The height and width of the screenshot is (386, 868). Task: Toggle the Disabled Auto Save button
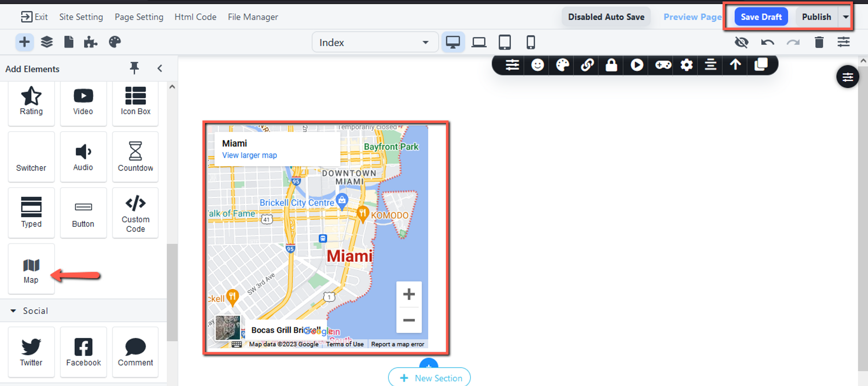point(606,17)
